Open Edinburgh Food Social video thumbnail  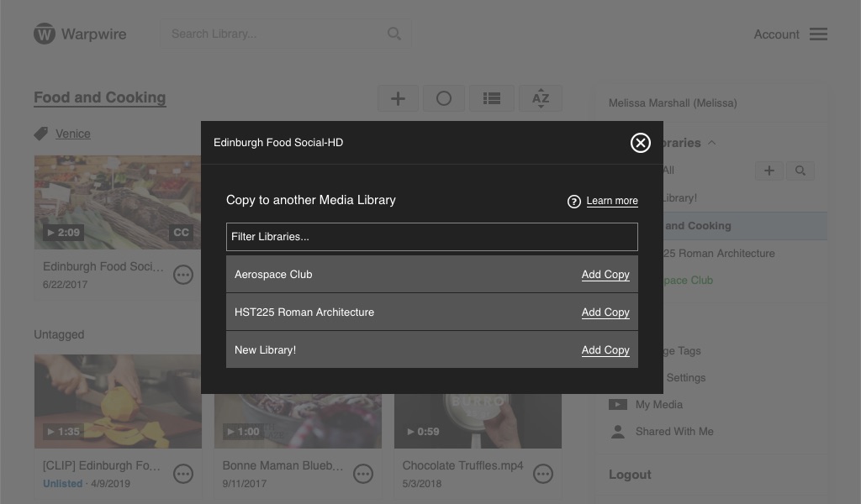tap(118, 202)
